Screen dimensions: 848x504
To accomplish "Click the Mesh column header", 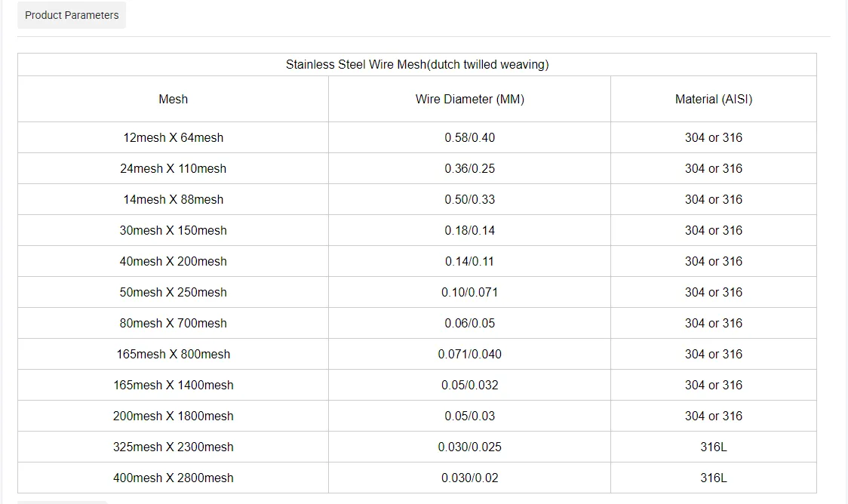I will coord(174,99).
